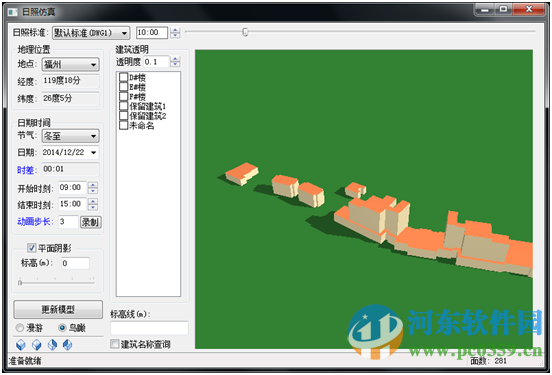The height and width of the screenshot is (375, 552).
Task: Open the 日照标准 dropdown
Action: point(91,33)
